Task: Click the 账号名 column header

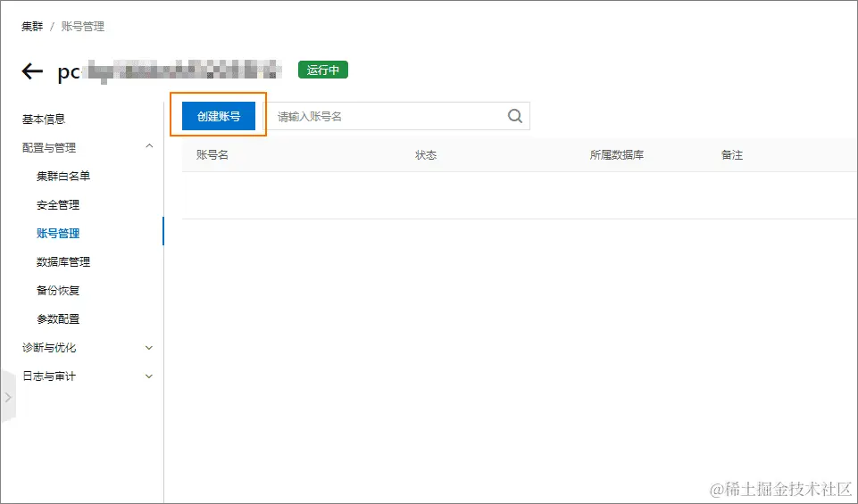Action: pyautogui.click(x=212, y=155)
